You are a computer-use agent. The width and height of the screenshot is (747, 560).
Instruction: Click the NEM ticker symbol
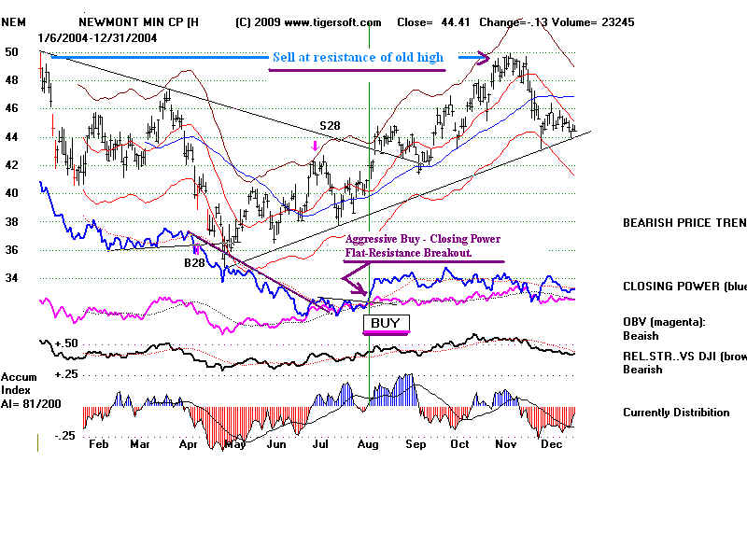click(x=16, y=21)
